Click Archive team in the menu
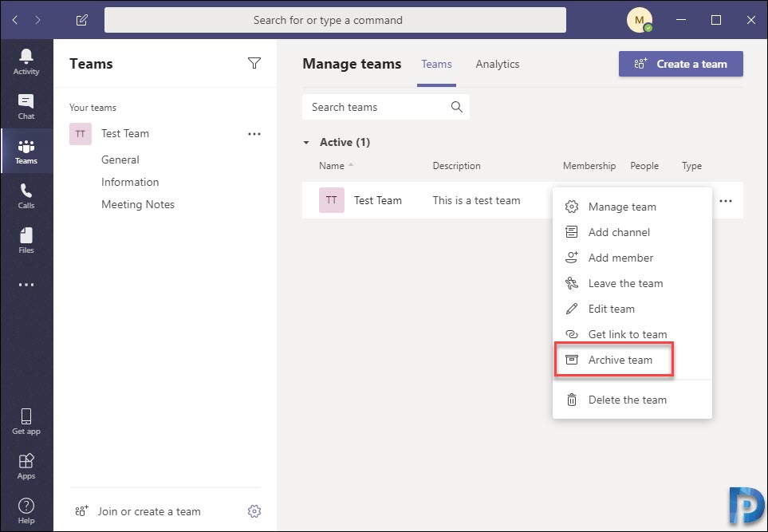This screenshot has height=532, width=768. click(632, 360)
